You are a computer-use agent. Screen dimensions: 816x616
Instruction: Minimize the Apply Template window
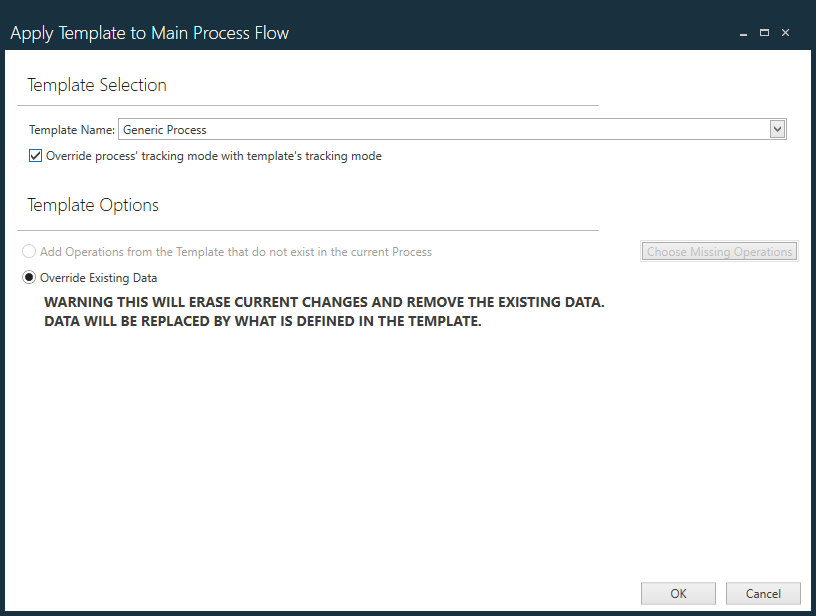click(742, 32)
